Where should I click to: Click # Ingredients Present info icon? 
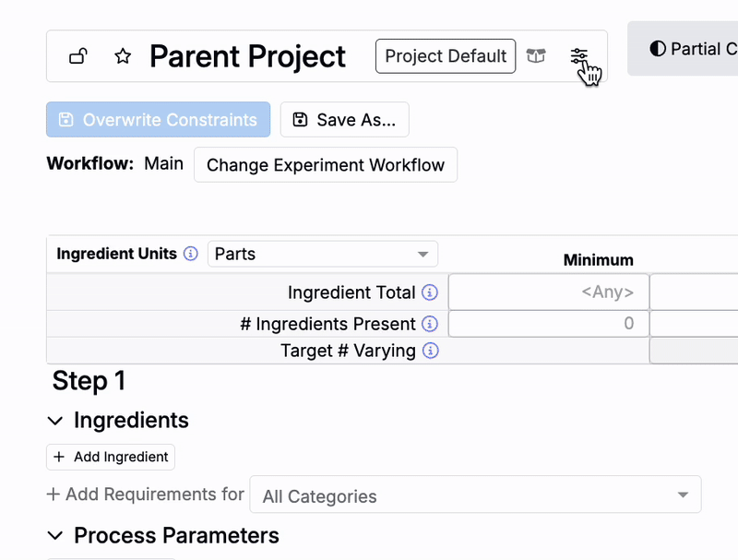tap(430, 324)
